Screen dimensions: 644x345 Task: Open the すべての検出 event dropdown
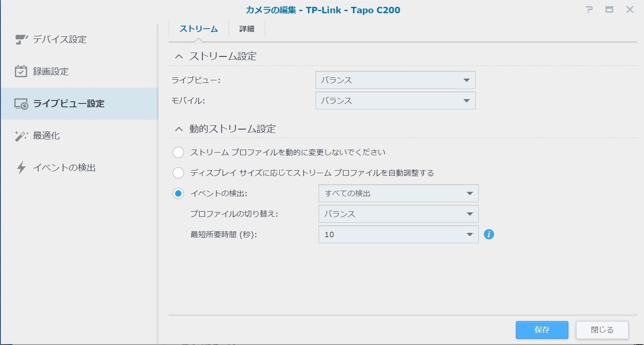tap(398, 193)
